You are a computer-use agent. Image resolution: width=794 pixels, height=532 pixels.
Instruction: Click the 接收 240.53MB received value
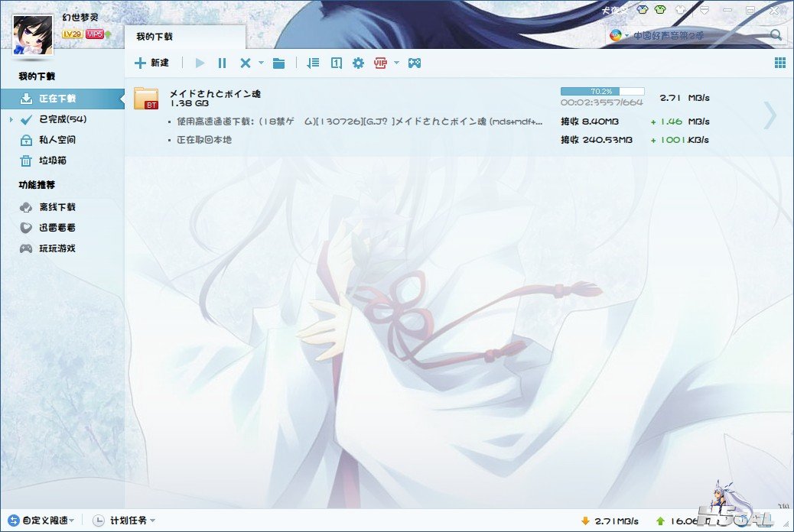597,140
